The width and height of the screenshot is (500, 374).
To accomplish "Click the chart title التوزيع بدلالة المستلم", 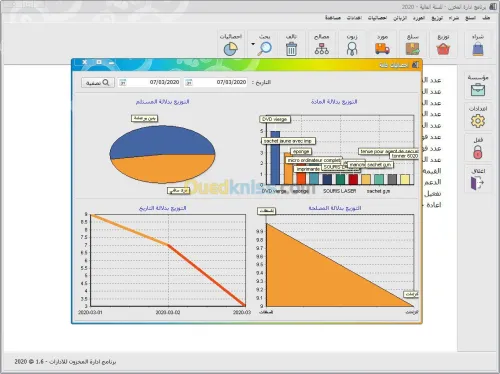I will [162, 102].
